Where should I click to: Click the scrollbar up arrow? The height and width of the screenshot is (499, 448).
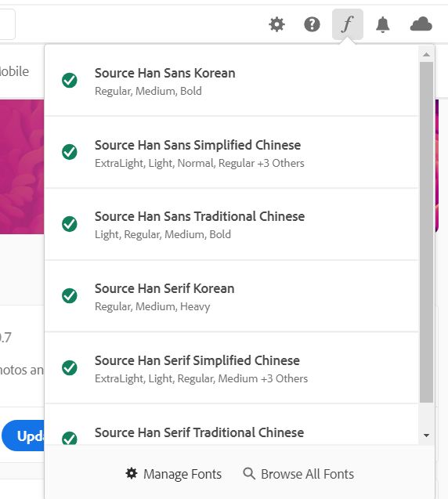[x=426, y=54]
